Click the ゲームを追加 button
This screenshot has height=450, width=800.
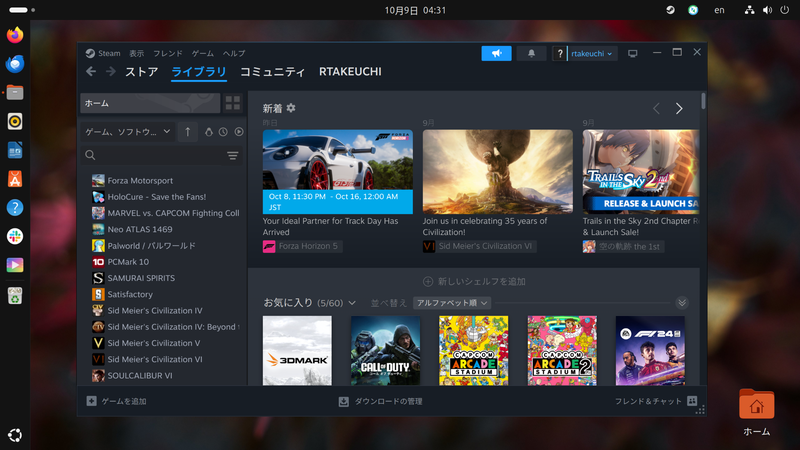click(x=116, y=401)
